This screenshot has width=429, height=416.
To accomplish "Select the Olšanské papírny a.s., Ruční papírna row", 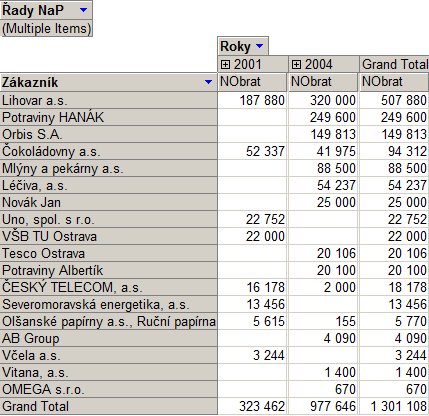I will pos(109,321).
